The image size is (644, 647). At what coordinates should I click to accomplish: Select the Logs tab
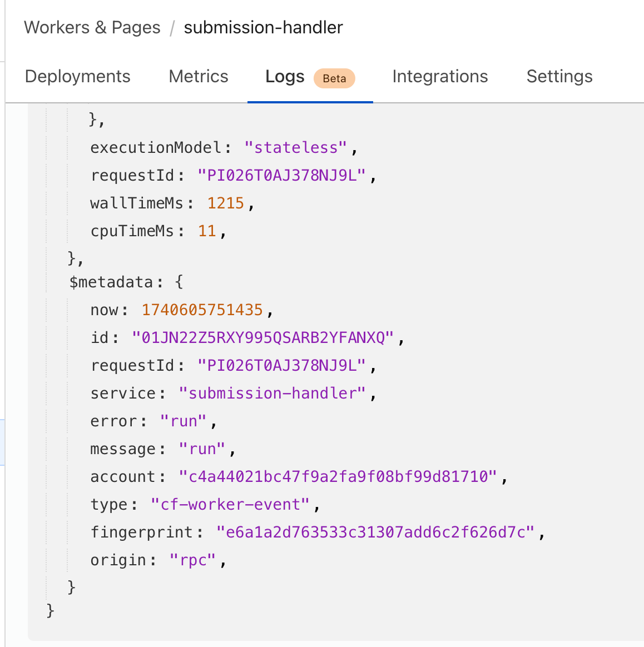(285, 77)
